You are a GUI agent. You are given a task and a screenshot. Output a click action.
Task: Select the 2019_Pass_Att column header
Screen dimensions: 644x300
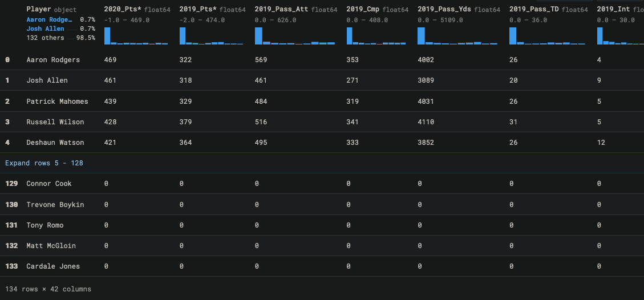click(282, 10)
